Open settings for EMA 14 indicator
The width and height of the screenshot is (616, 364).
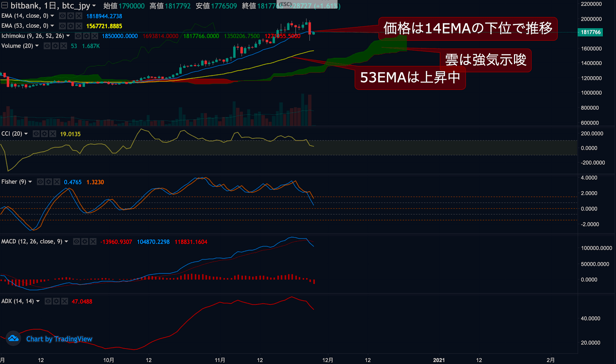(x=70, y=16)
